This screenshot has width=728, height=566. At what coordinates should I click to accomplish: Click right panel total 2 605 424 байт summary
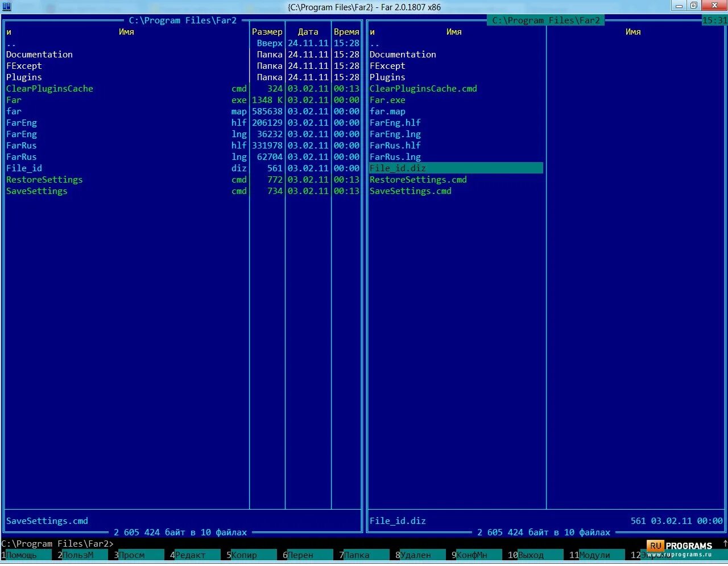coord(544,532)
